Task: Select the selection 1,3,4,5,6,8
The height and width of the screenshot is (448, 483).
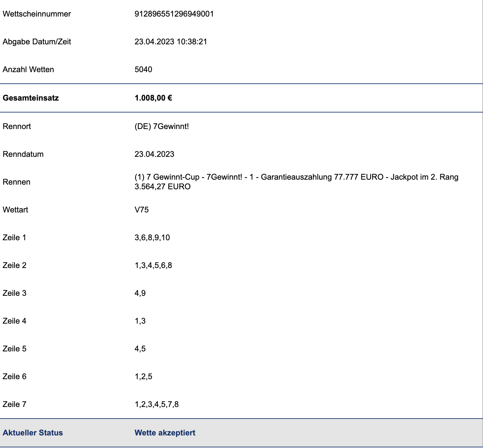Action: click(154, 265)
